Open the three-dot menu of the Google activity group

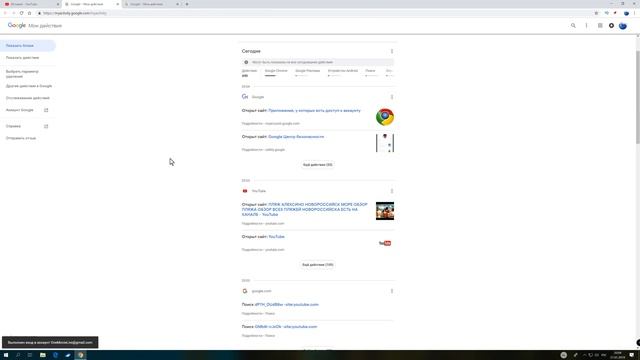click(392, 97)
